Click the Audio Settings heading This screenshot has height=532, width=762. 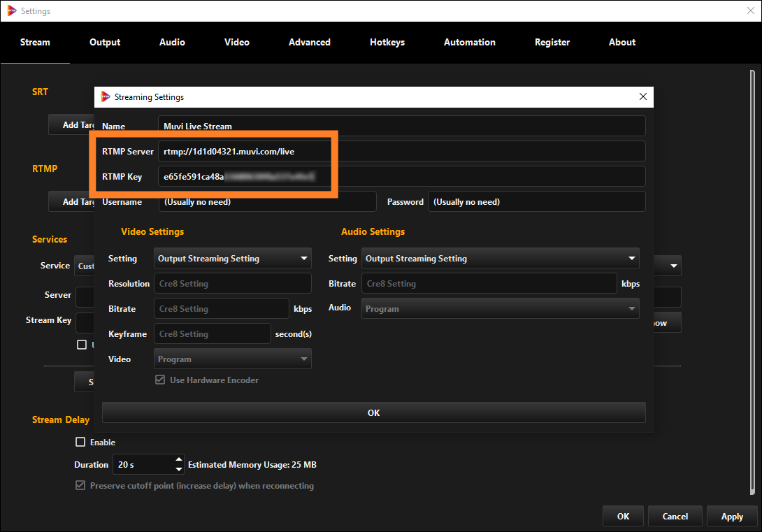pos(373,232)
